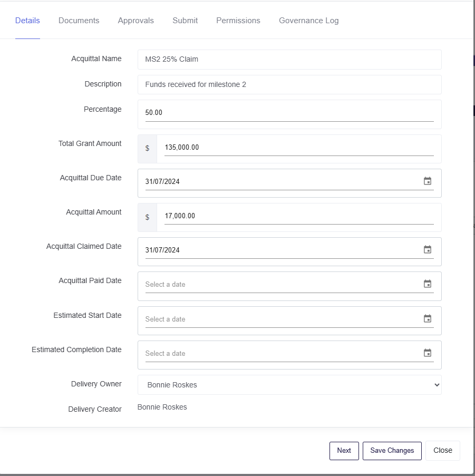Focus the Acquittal Name field
The image size is (475, 476).
[289, 60]
